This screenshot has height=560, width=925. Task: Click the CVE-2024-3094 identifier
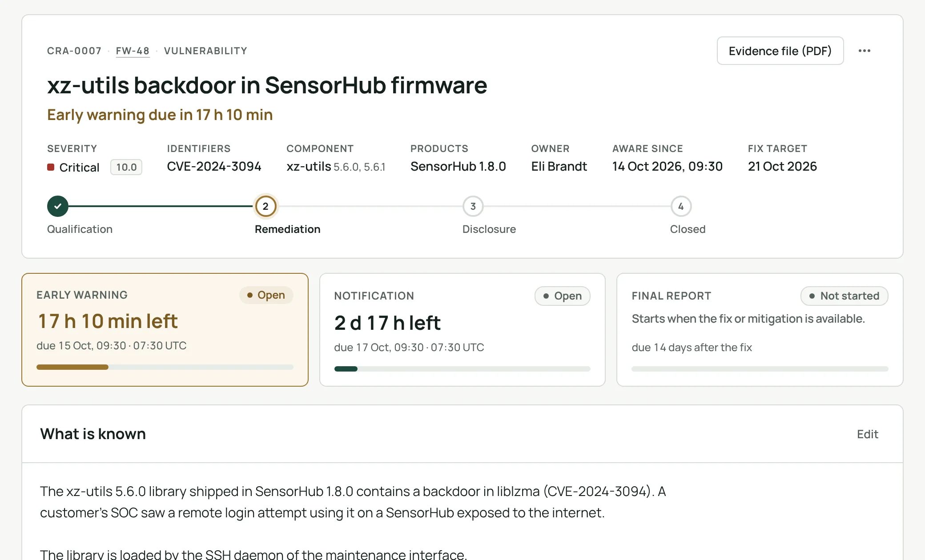click(214, 166)
